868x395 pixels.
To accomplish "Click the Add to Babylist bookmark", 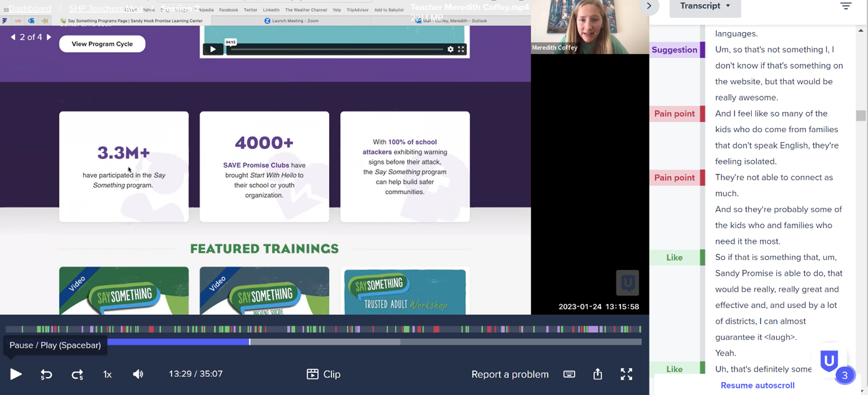I will 389,10.
